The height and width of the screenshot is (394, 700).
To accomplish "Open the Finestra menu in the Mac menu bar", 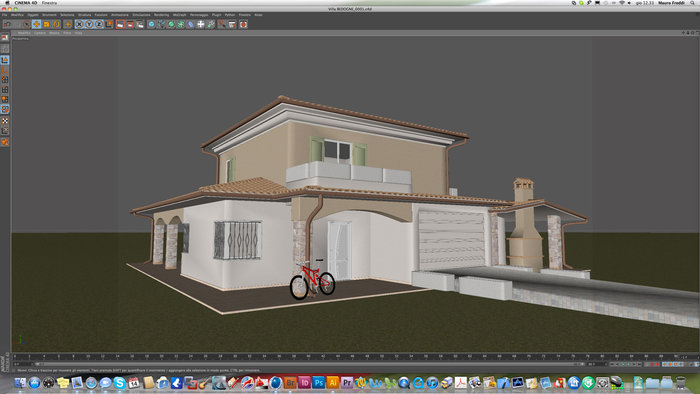I will (49, 3).
